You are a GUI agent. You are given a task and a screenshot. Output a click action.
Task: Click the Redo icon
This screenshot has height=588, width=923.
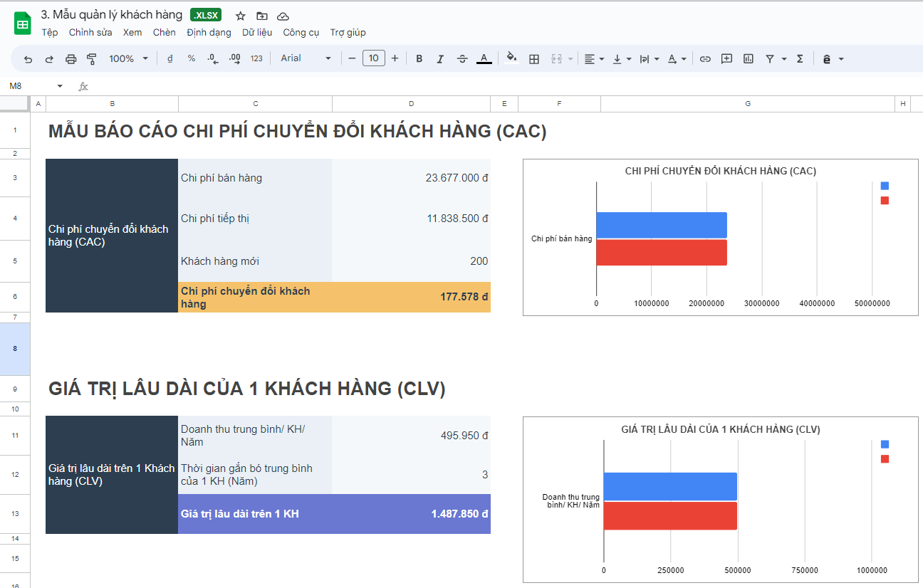[x=49, y=58]
